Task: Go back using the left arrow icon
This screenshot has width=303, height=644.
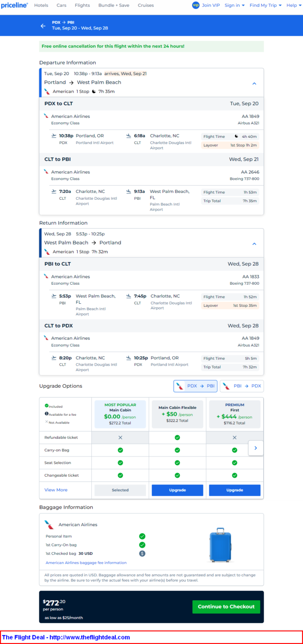Action: point(43,26)
